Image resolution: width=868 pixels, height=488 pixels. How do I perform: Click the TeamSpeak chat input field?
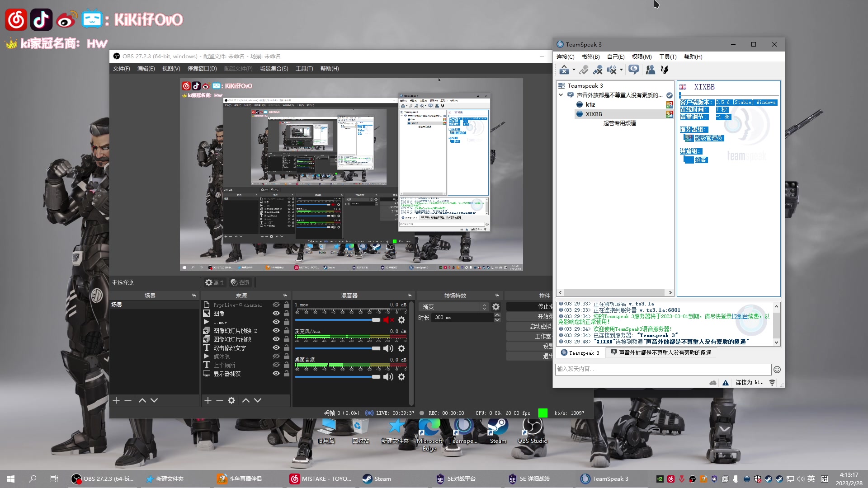663,369
